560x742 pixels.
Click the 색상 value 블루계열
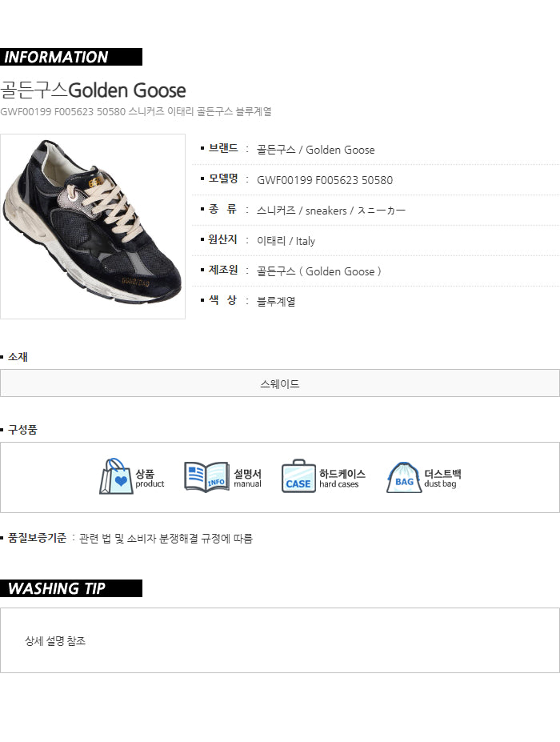point(276,302)
